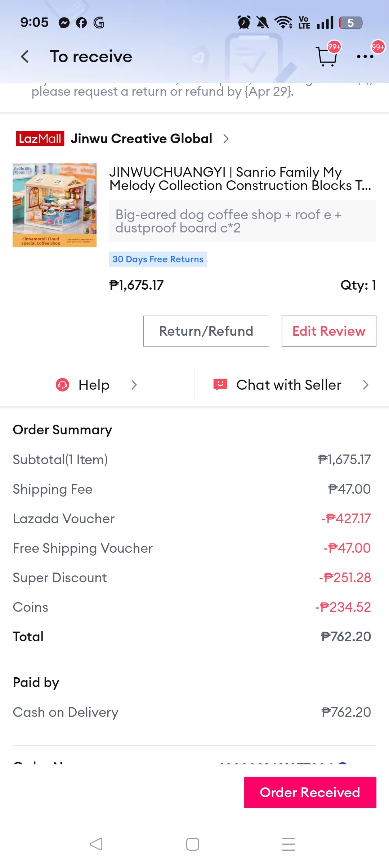Viewport: 389px width, 868px height.
Task: Tap the Return/Refund button
Action: [206, 331]
